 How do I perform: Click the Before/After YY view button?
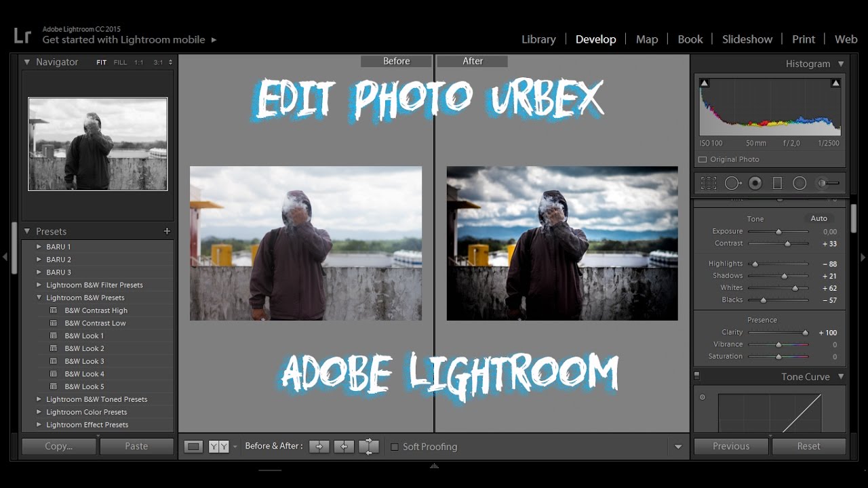click(218, 447)
